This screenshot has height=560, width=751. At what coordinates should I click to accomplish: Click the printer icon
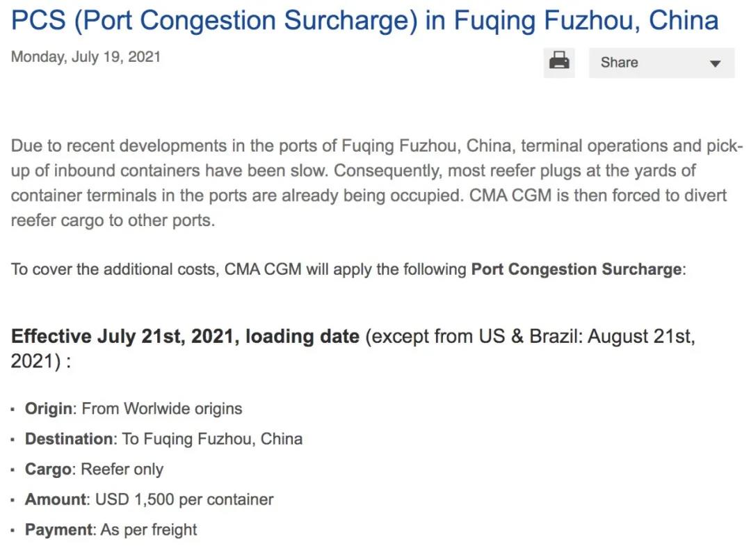[x=559, y=62]
